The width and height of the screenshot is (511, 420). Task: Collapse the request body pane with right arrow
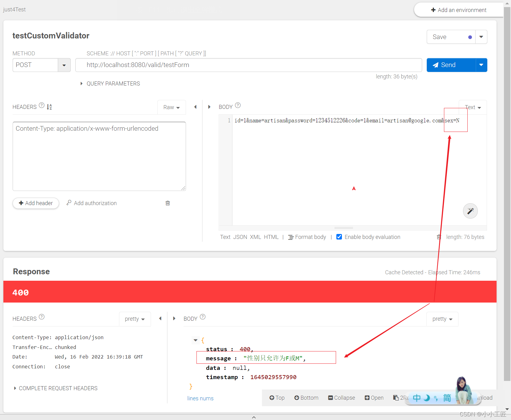(209, 107)
